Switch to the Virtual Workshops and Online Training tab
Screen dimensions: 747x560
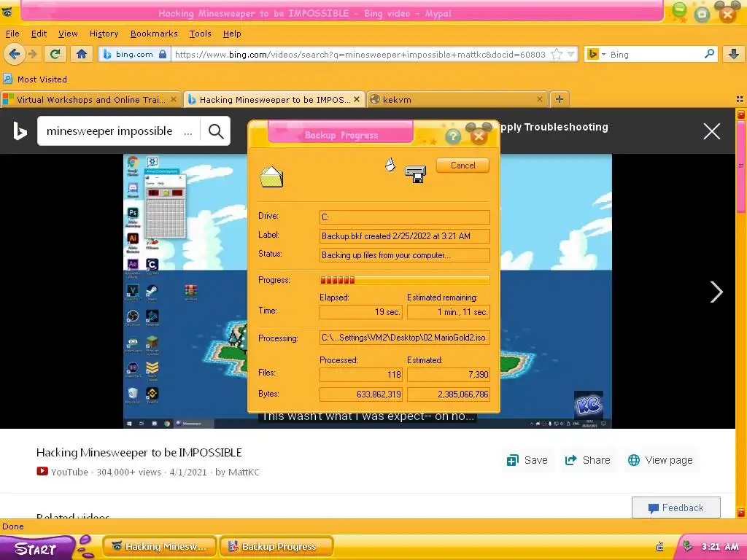click(x=90, y=99)
